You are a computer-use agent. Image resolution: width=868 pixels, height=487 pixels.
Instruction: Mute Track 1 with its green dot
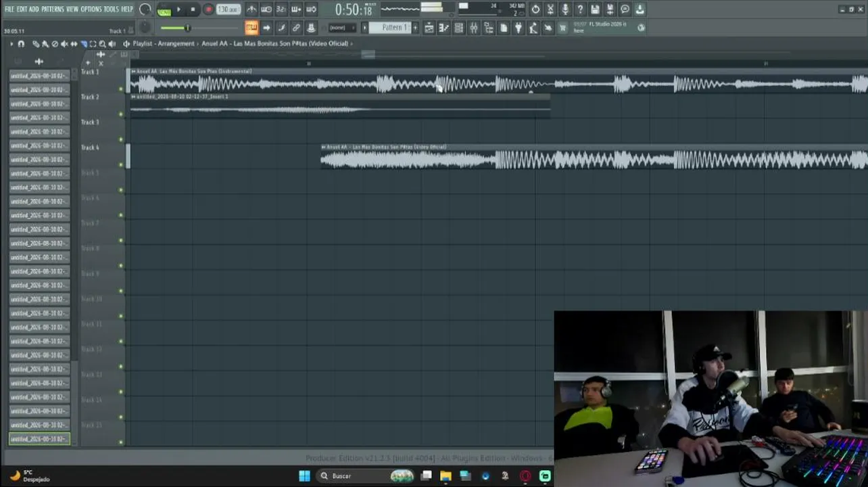coord(121,89)
